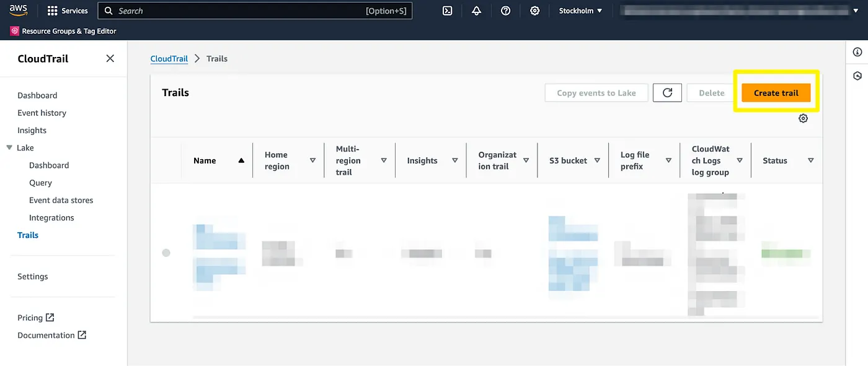The height and width of the screenshot is (366, 868).
Task: Open the CloudShell terminal icon
Action: click(x=447, y=11)
